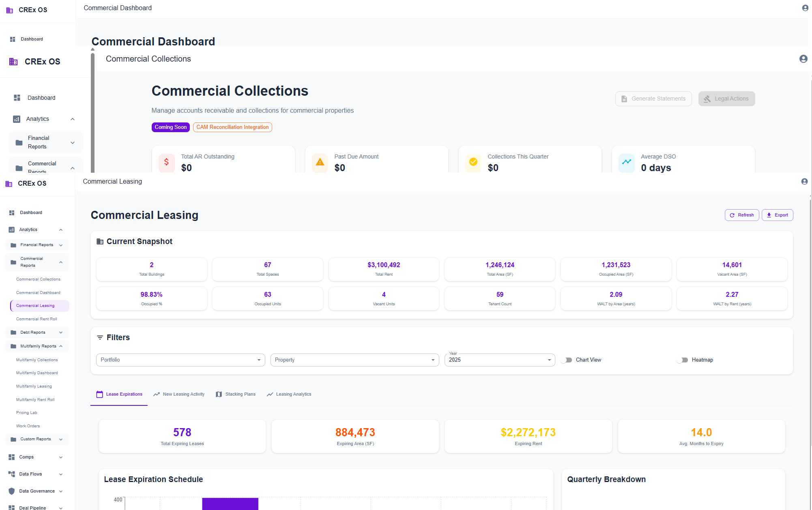Viewport: 812px width, 510px height.
Task: Click the Comps icon in the sidebar
Action: pos(12,457)
